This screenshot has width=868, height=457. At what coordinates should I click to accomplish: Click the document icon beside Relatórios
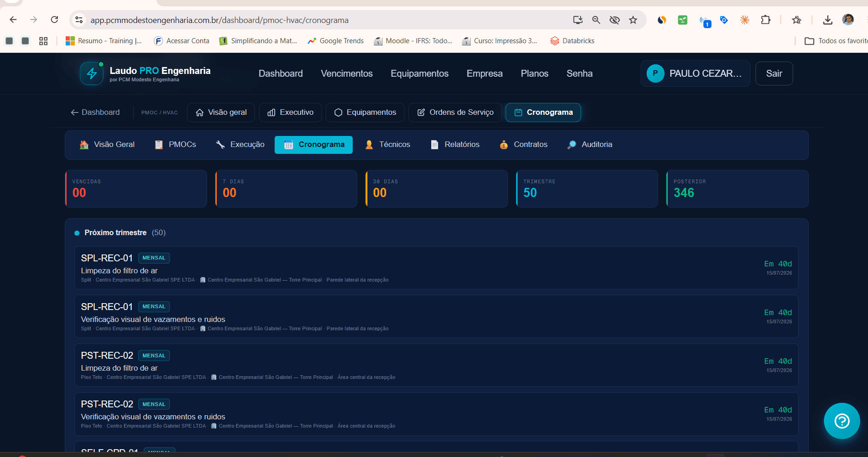[x=434, y=145]
